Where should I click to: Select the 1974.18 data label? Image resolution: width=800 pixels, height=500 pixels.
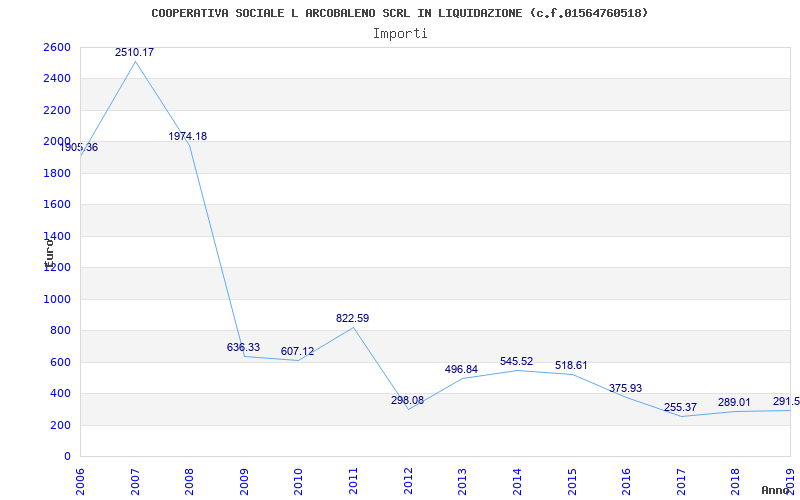click(188, 136)
